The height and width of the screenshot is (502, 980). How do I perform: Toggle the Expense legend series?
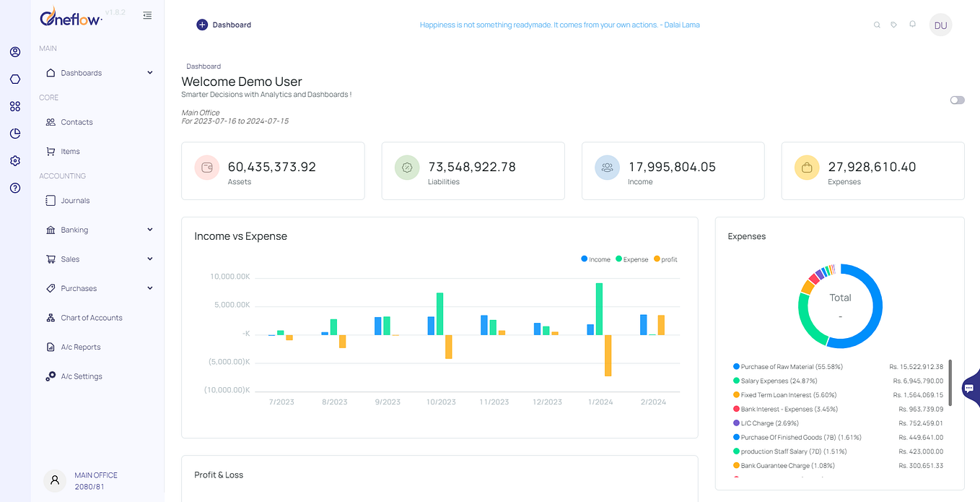(631, 259)
